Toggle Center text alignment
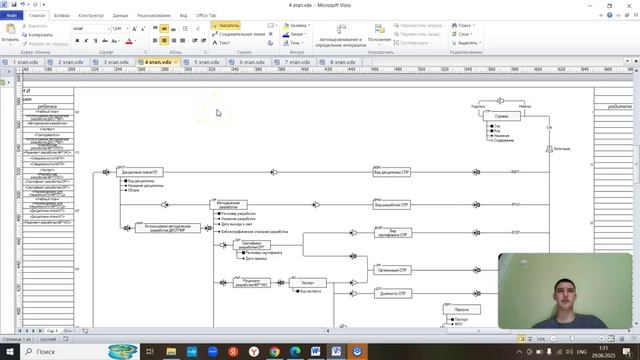640x360 pixels. [x=164, y=41]
